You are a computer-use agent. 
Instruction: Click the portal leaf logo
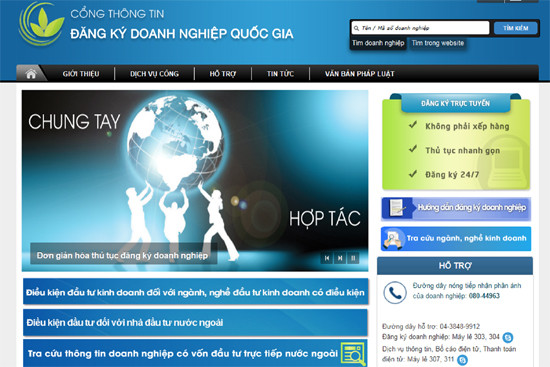point(41,24)
